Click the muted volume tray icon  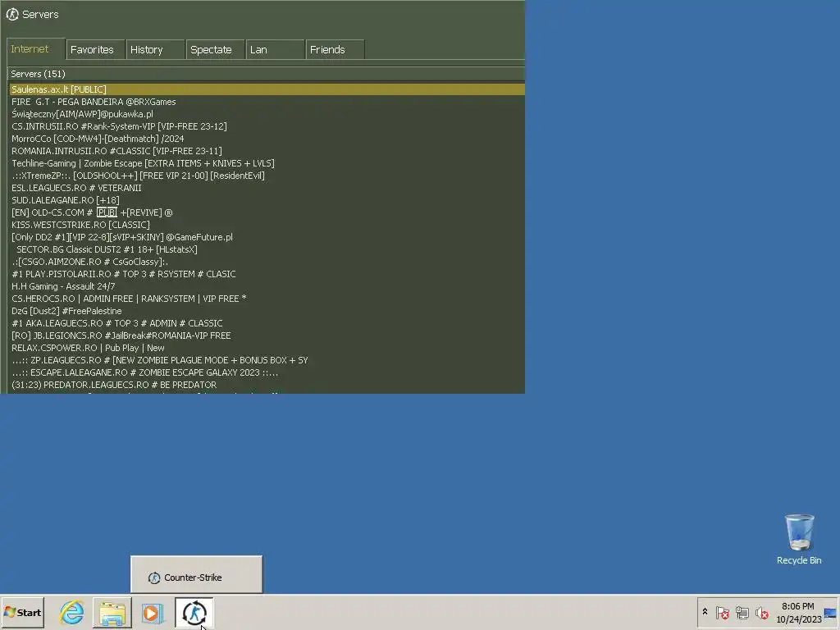click(x=761, y=612)
